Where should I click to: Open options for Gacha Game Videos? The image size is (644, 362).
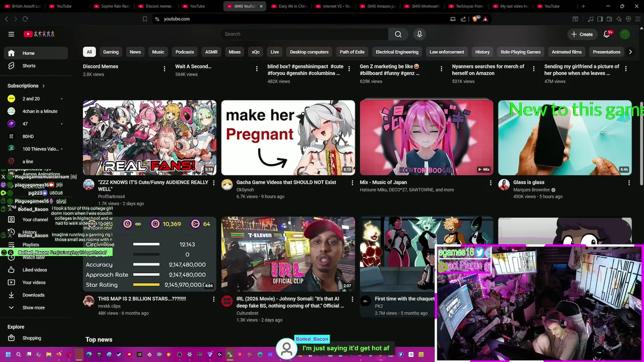[352, 183]
